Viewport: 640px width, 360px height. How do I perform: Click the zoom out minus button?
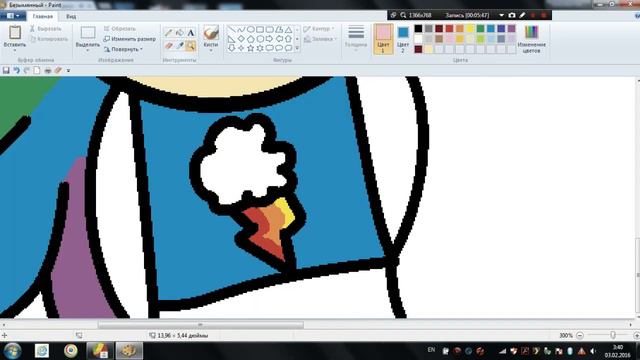coord(580,335)
